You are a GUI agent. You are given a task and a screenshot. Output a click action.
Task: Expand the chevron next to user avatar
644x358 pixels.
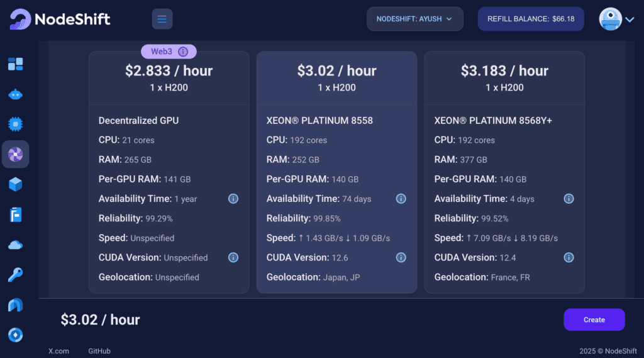coord(630,20)
